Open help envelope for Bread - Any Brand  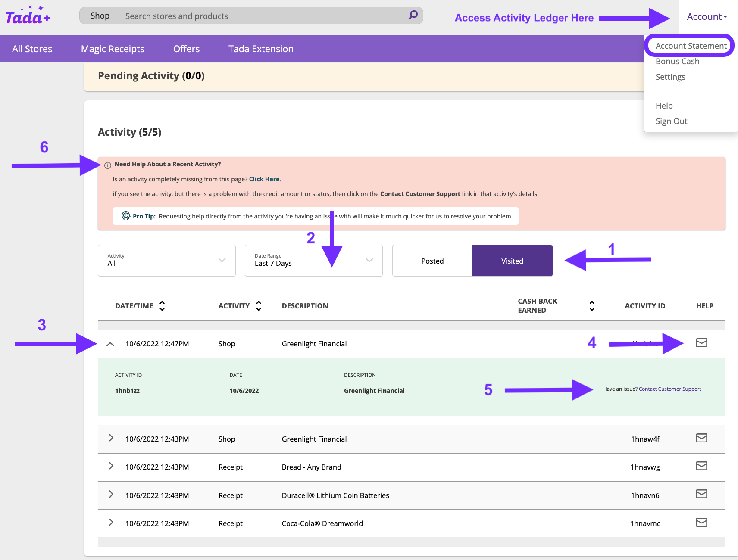pyautogui.click(x=702, y=466)
